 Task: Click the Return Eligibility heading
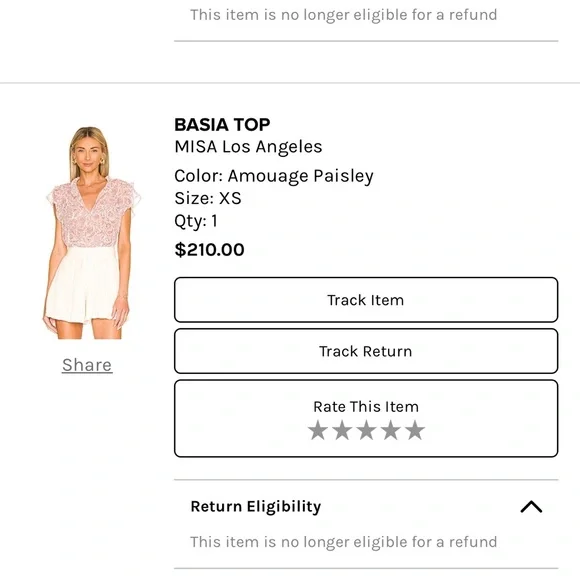pyautogui.click(x=256, y=506)
